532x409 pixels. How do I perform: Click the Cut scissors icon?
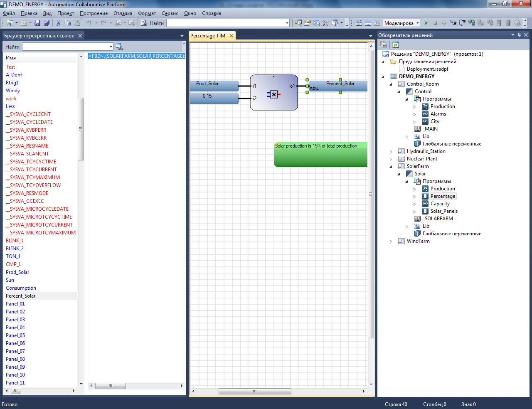(x=59, y=23)
